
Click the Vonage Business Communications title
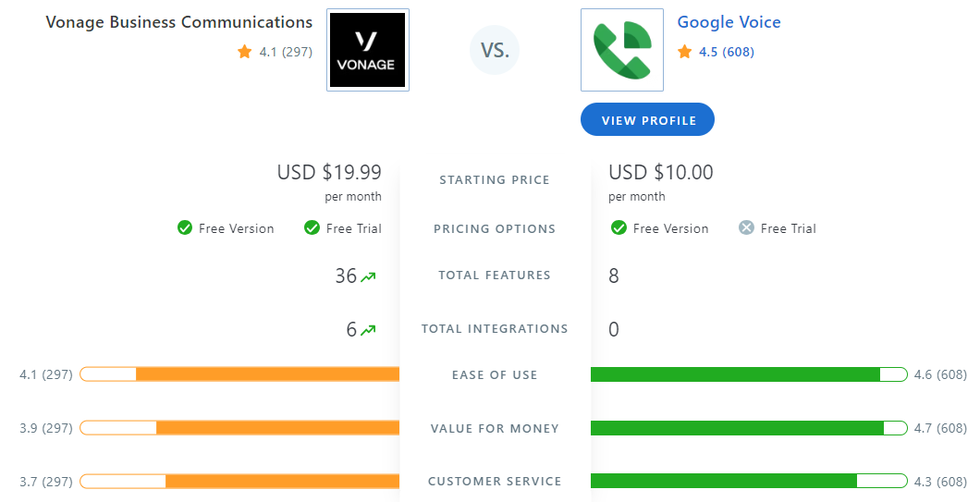coord(179,22)
